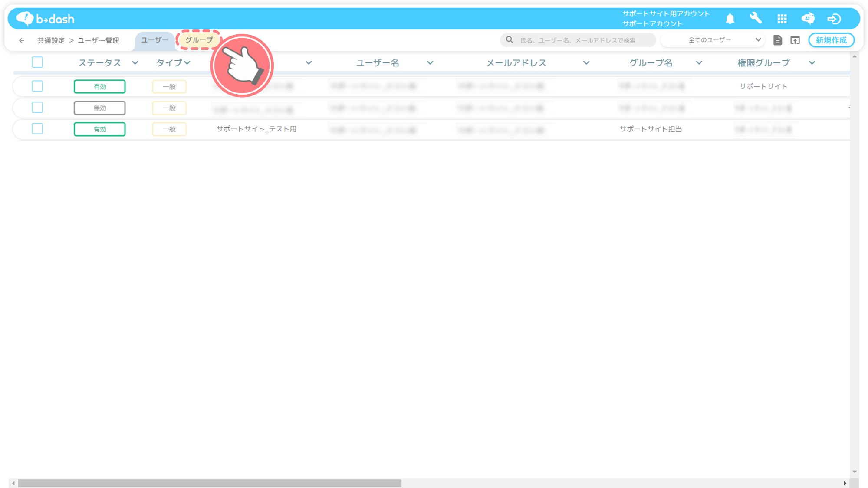Click the upload import icon
Screen dimensions: 868x488
point(795,40)
